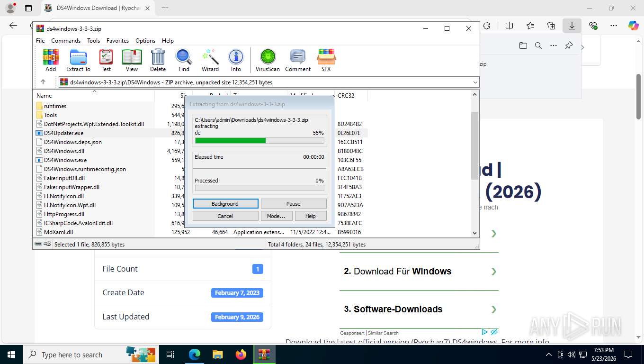Viewport: 644px width, 364px height.
Task: Expand the archive path dropdown
Action: 475,82
